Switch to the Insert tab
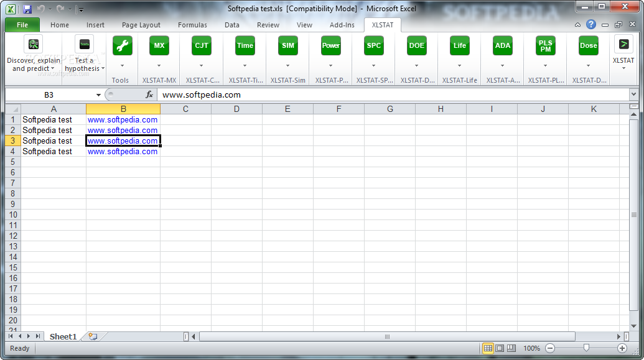The height and width of the screenshot is (360, 644). [95, 25]
